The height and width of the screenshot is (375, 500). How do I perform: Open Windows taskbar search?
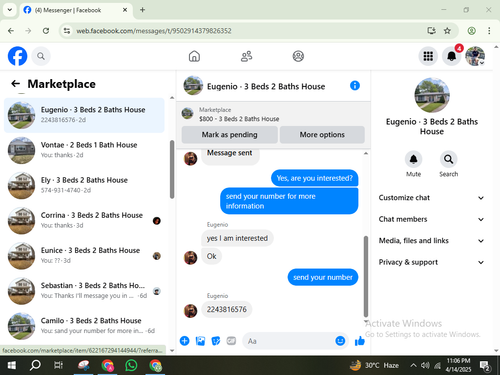coord(35,365)
